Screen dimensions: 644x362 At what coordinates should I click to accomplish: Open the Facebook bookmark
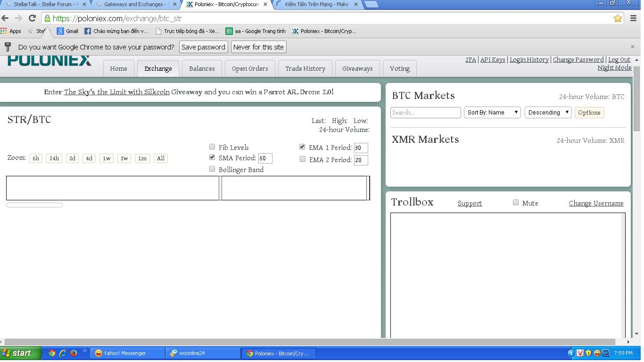[116, 31]
